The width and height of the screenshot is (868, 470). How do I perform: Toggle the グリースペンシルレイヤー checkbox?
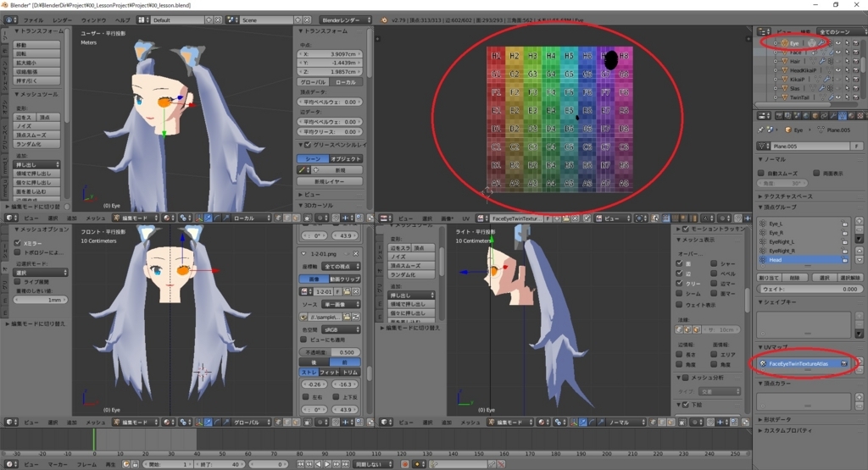(x=308, y=145)
